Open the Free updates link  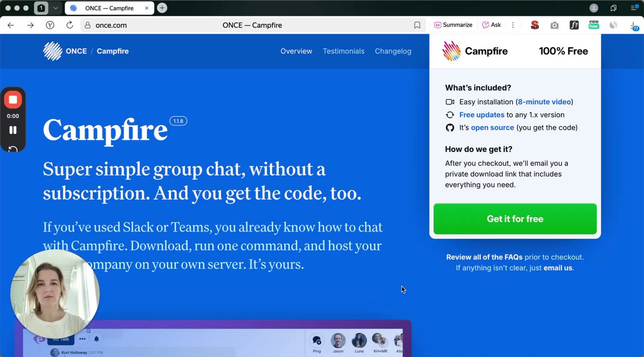(482, 115)
